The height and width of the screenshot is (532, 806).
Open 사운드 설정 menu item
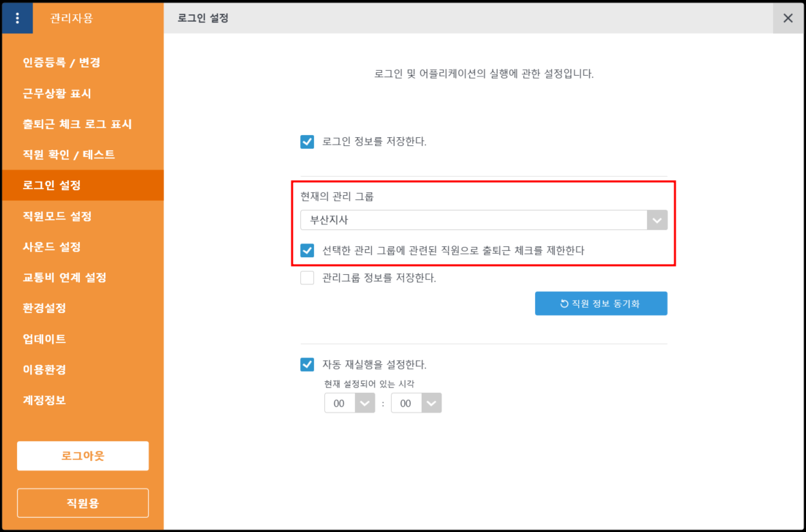click(x=52, y=247)
